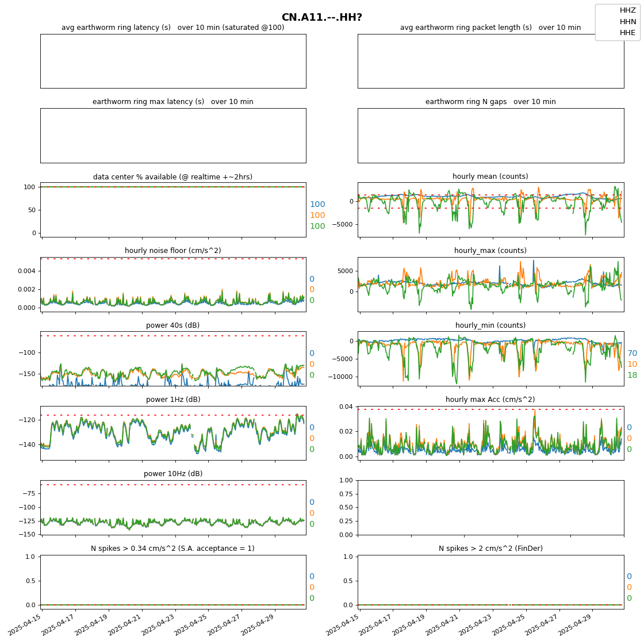
Task: Click the green 100 value beside data center plot
Action: click(x=317, y=227)
